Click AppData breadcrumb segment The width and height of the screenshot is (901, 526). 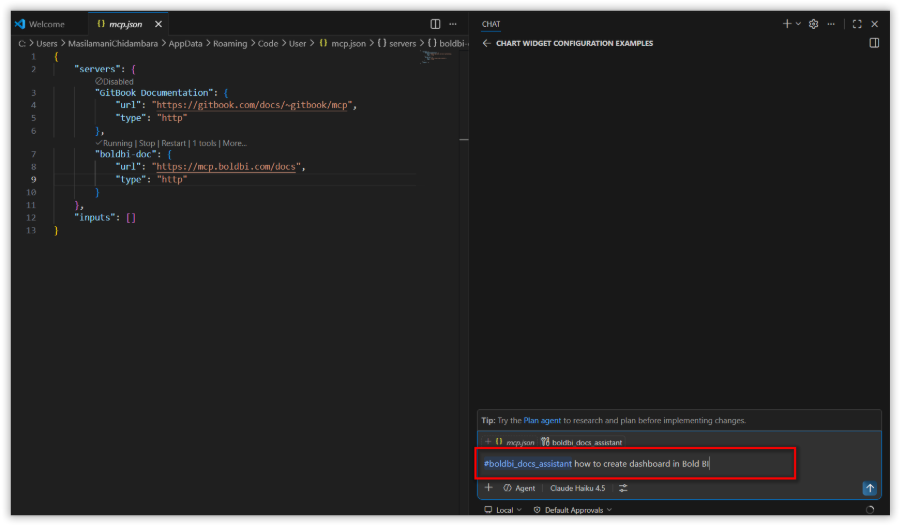pos(185,44)
